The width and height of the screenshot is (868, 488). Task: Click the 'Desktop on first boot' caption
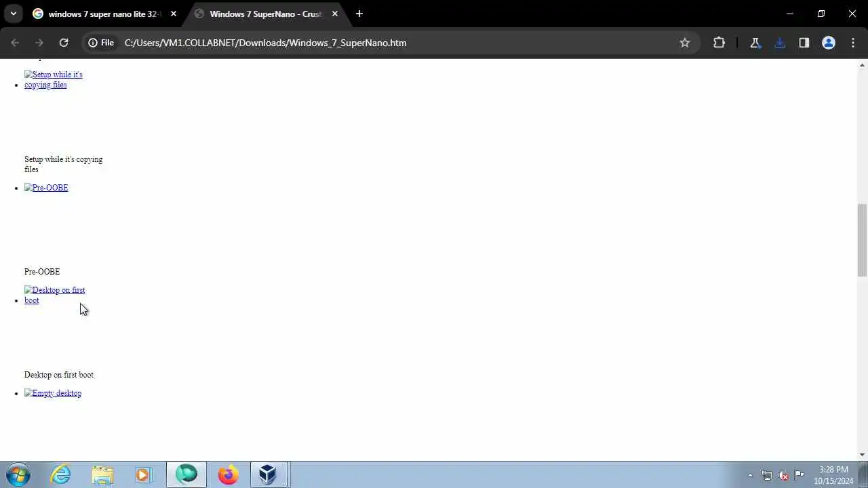59,375
